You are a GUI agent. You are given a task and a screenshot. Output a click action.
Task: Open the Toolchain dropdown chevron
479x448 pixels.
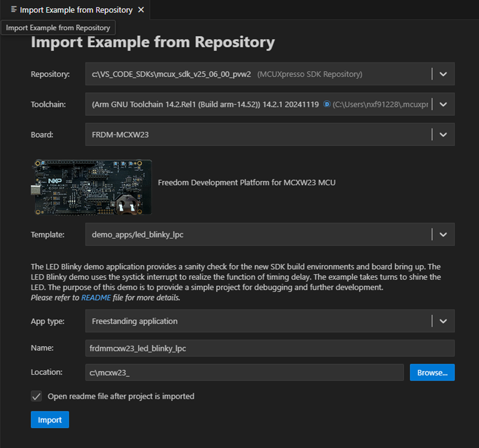443,104
